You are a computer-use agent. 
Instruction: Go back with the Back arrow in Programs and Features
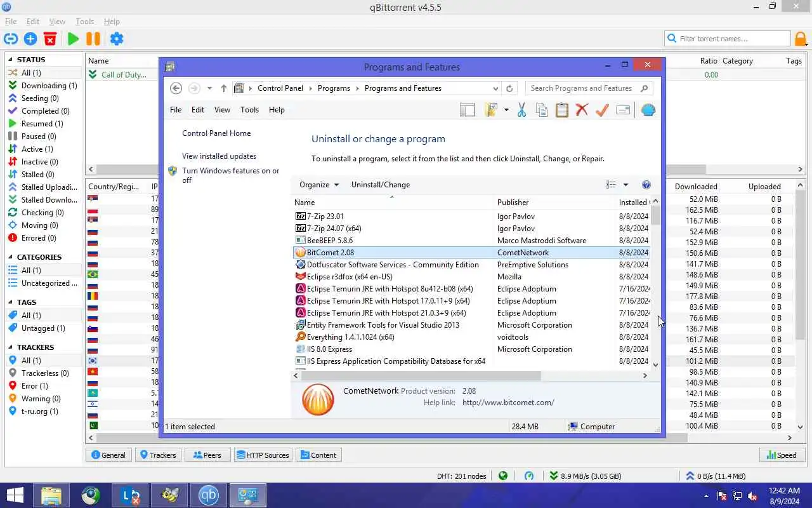click(176, 88)
